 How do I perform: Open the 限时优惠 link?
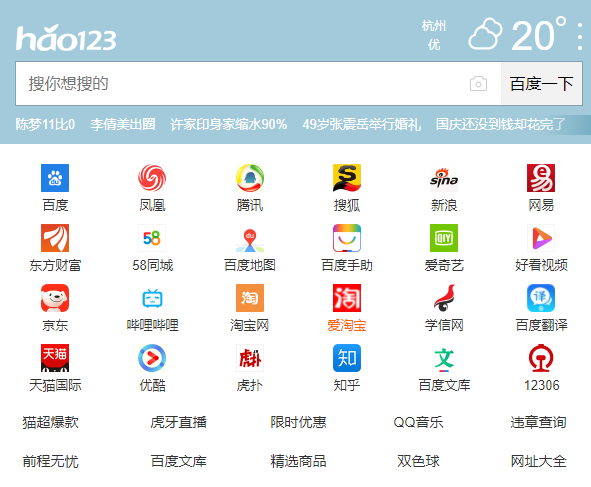click(x=298, y=422)
